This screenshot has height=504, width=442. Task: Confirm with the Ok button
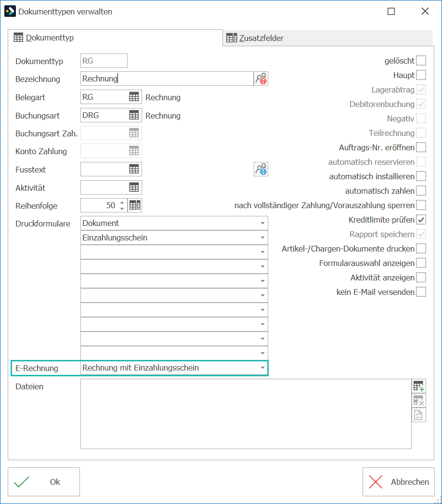point(44,482)
